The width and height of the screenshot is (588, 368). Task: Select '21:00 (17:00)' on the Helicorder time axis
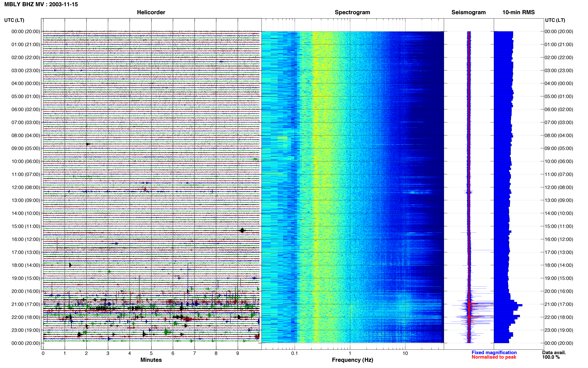tap(26, 304)
